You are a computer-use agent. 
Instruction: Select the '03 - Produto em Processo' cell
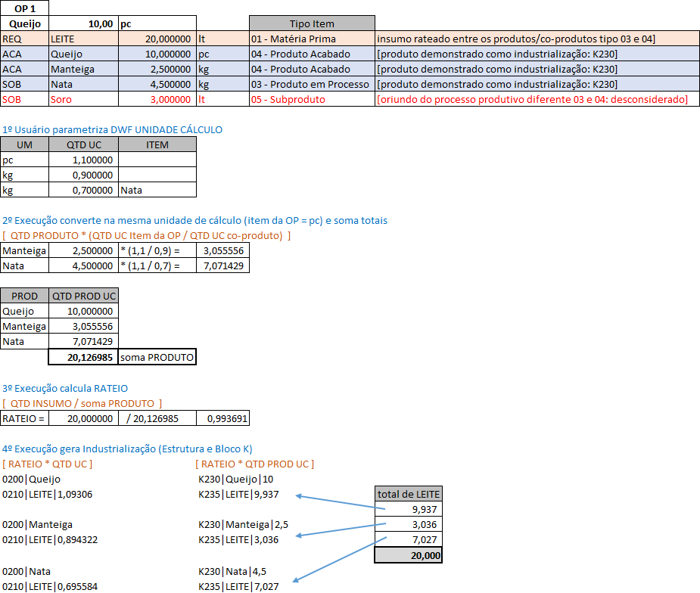click(312, 84)
